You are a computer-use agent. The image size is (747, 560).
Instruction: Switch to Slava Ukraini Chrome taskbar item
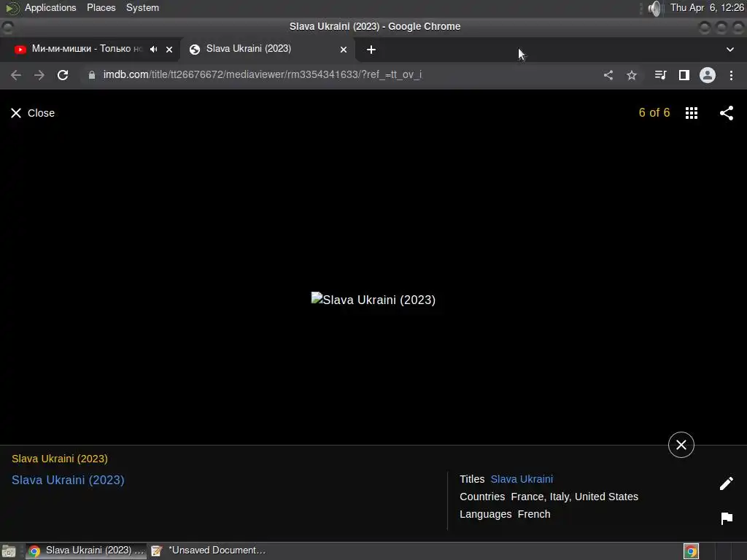86,551
